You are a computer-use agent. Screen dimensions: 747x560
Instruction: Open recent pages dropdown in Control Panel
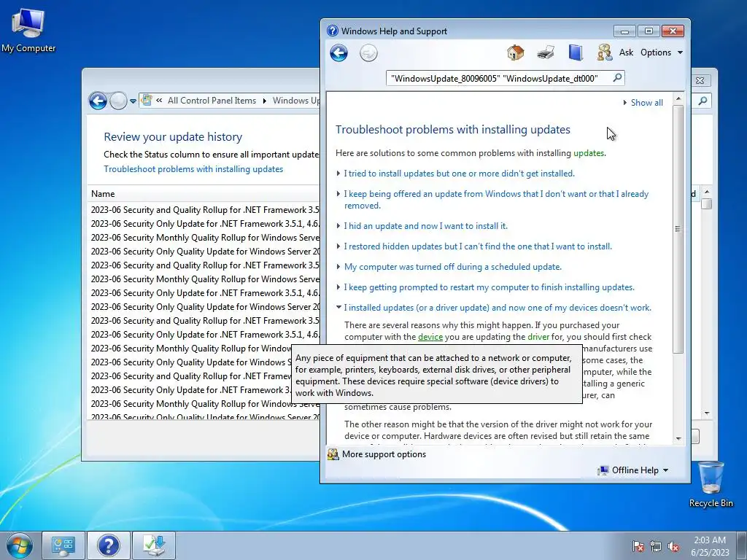point(133,101)
